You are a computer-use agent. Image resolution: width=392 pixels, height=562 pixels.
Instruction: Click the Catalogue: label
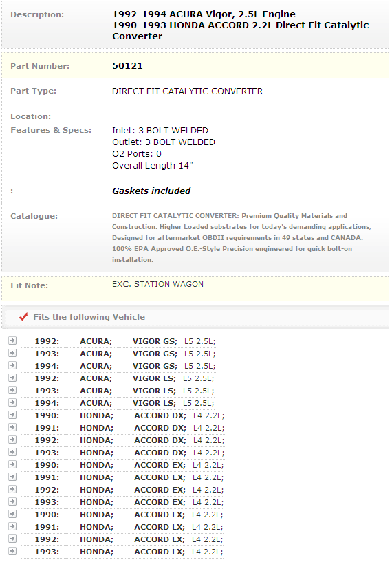click(34, 216)
